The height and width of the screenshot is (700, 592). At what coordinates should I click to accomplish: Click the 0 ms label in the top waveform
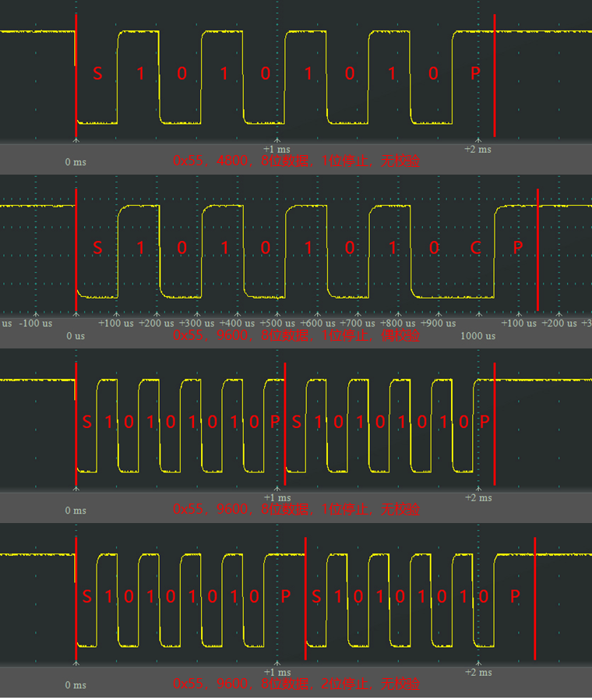tap(76, 161)
